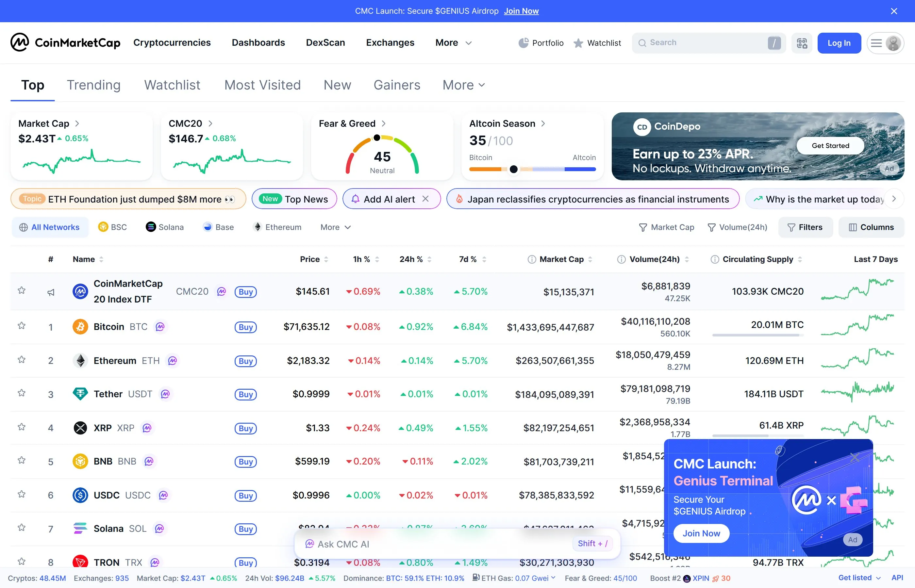Click the info icon beside Market Cap column
Screen dimensions: 915x588
tap(532, 259)
